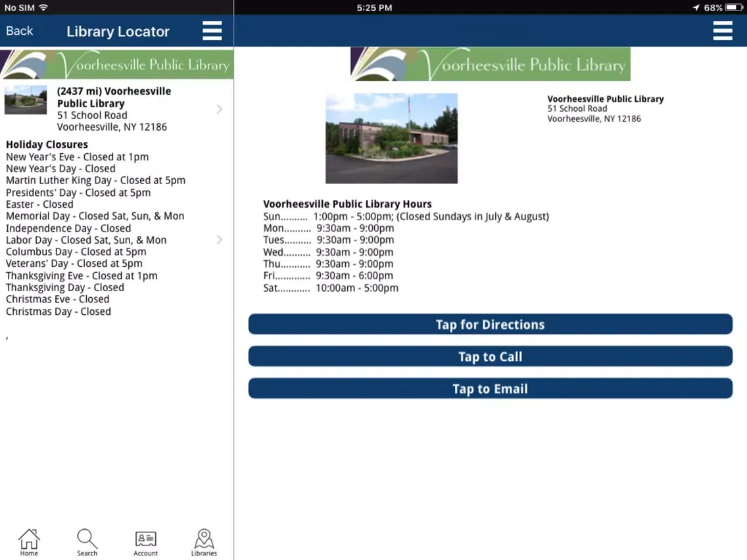Image resolution: width=747 pixels, height=560 pixels.
Task: Select '51 School Road' in right address block
Action: [x=577, y=108]
